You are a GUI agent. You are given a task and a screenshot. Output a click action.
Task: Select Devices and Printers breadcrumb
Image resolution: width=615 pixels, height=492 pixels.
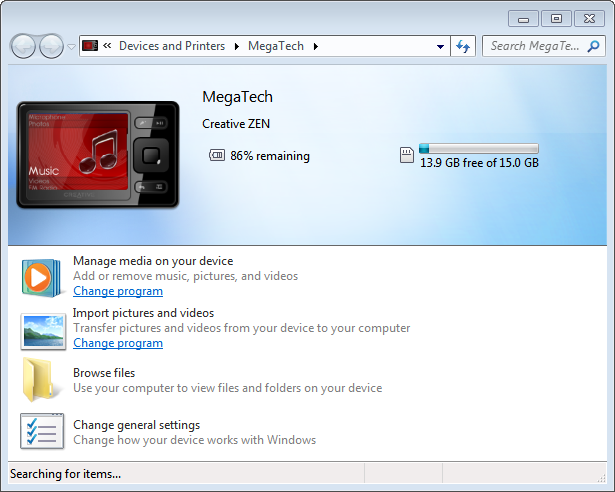(172, 46)
